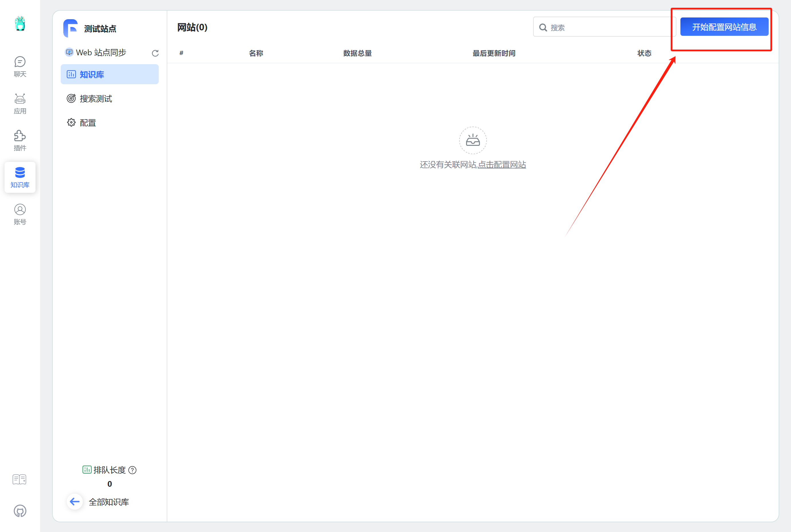Select the 知识库 tab in dataset menu
The width and height of the screenshot is (791, 532).
pyautogui.click(x=109, y=74)
